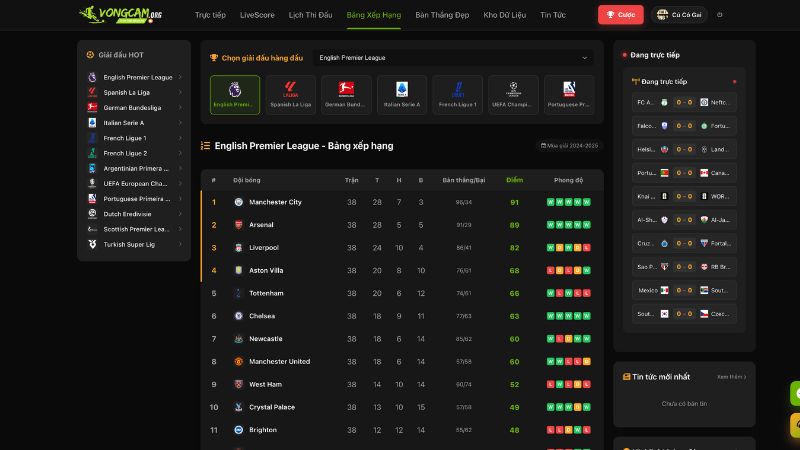Open German Bundesliga in sidebar

pos(134,108)
